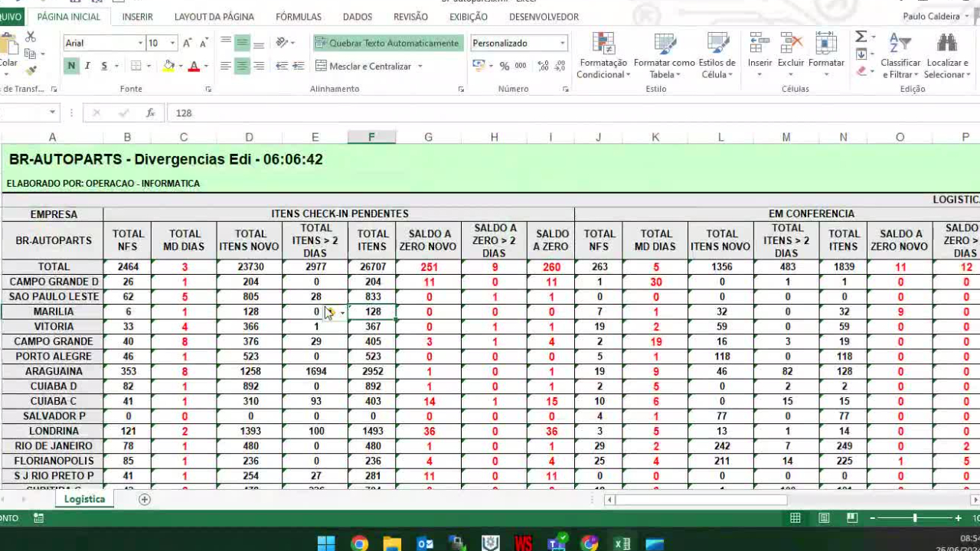Screen dimensions: 980x551
Task: Toggle center horizontal alignment
Action: click(242, 67)
